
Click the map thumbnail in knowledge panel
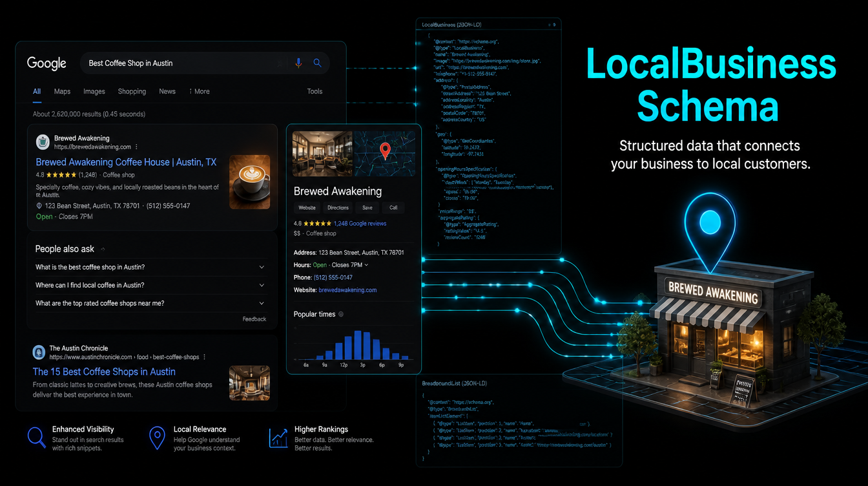coord(384,154)
